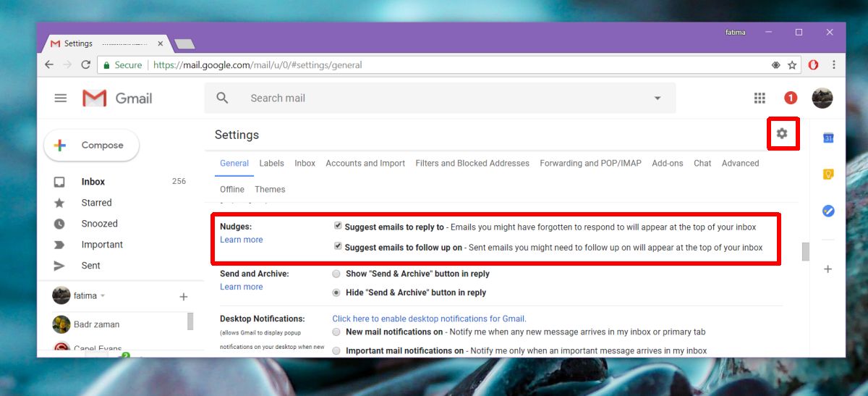
Task: Click the browser address bar URL
Action: click(258, 65)
